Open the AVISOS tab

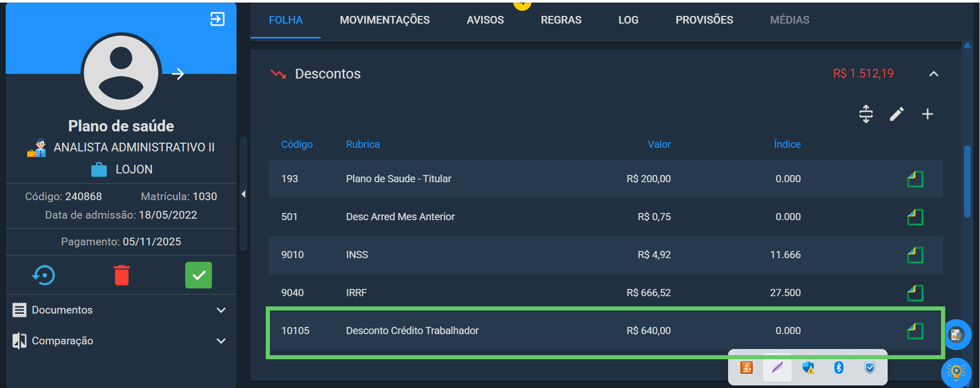[x=485, y=20]
